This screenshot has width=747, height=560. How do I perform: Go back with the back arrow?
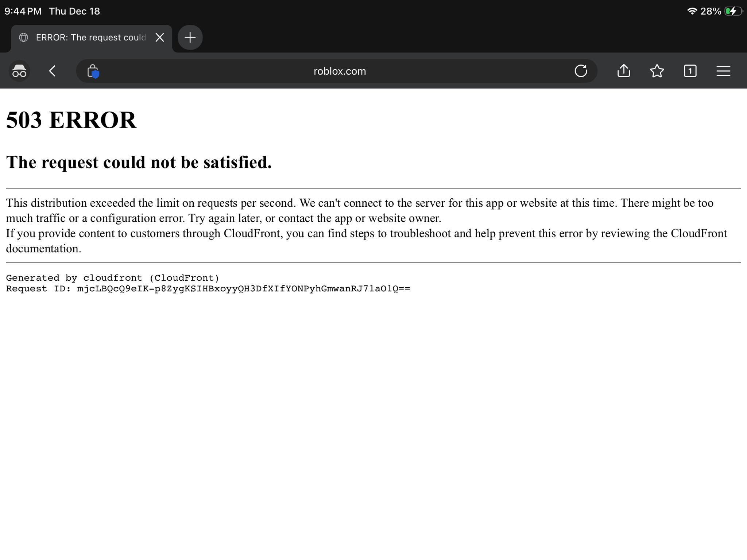click(53, 71)
